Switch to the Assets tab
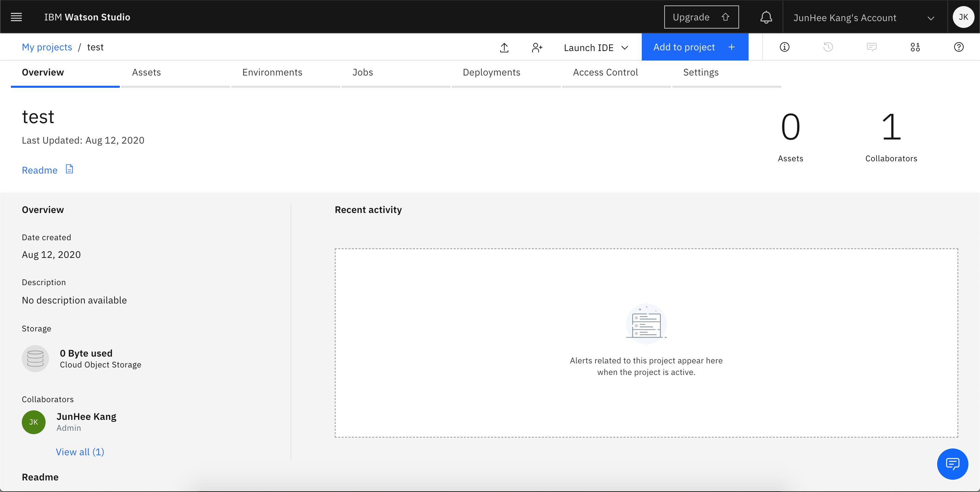 click(146, 72)
